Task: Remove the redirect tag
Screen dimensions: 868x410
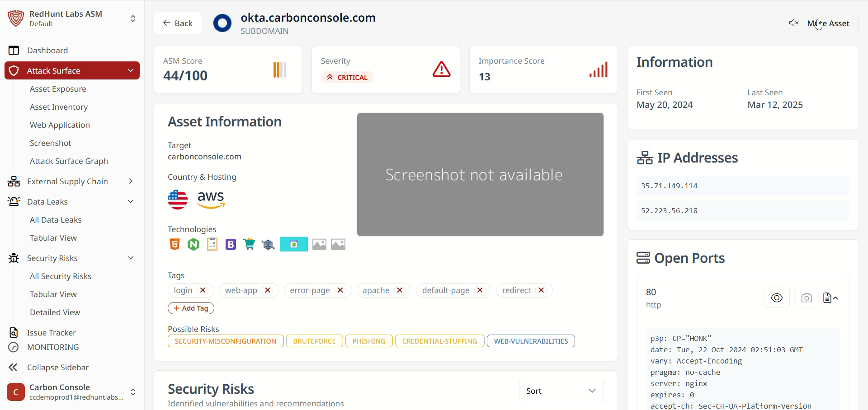Action: pyautogui.click(x=541, y=290)
